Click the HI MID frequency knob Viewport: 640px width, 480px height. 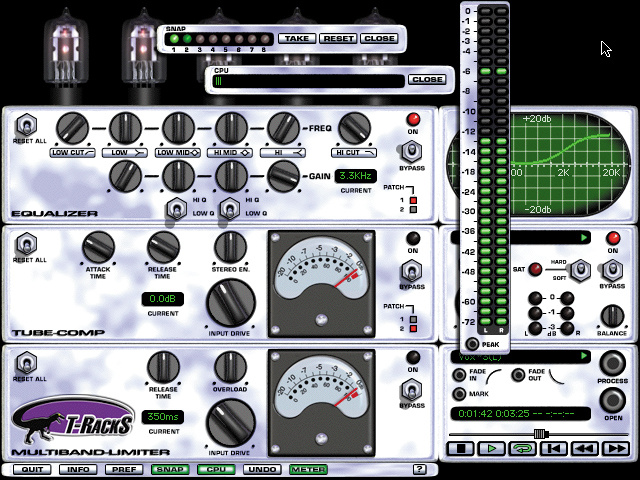pyautogui.click(x=231, y=129)
